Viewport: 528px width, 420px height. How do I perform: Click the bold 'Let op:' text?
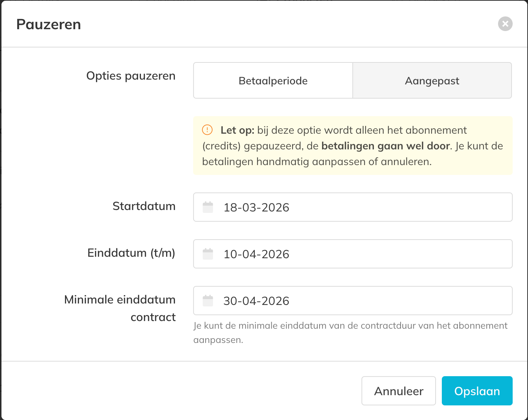click(x=237, y=130)
